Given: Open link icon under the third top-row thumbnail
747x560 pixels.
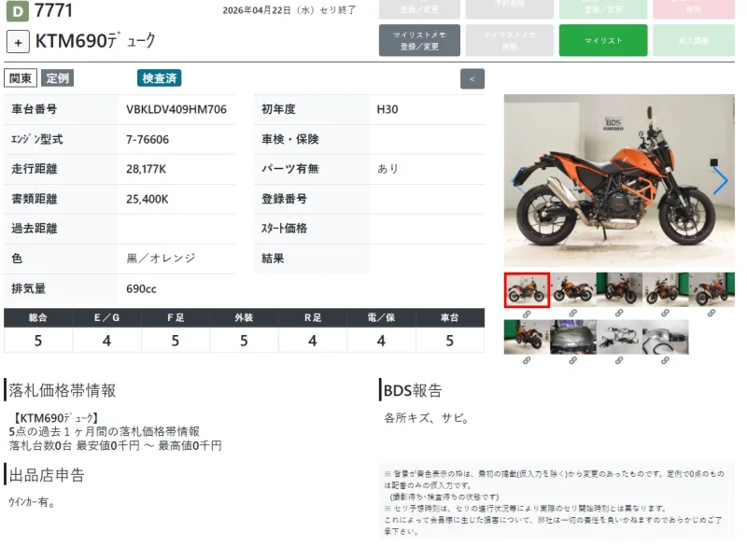Looking at the screenshot, I should pos(619,313).
